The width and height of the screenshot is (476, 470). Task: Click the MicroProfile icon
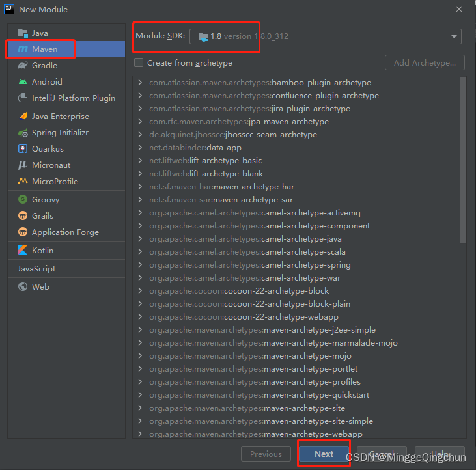pyautogui.click(x=23, y=181)
